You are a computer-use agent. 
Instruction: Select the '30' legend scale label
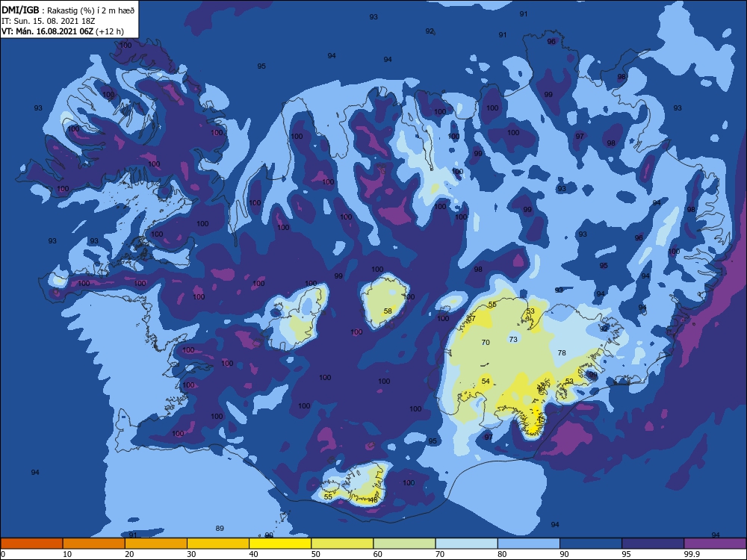tap(191, 554)
